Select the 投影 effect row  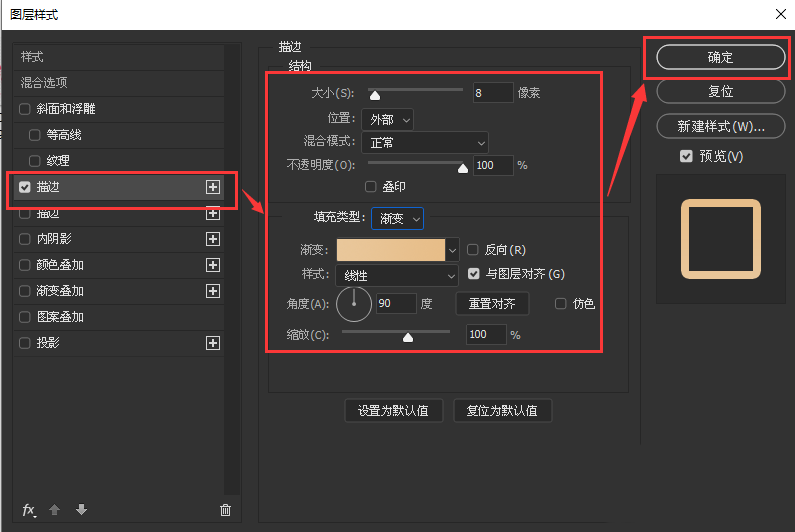tap(119, 343)
